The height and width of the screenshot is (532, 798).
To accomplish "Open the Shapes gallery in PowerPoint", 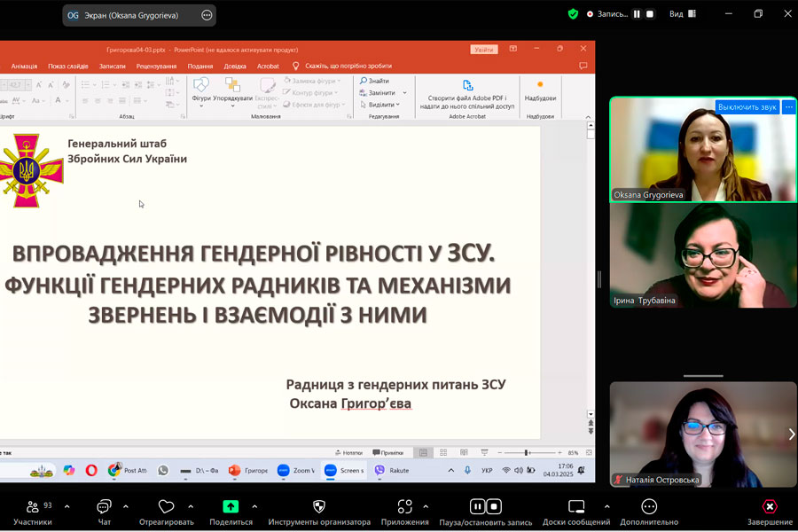I will pos(201,89).
